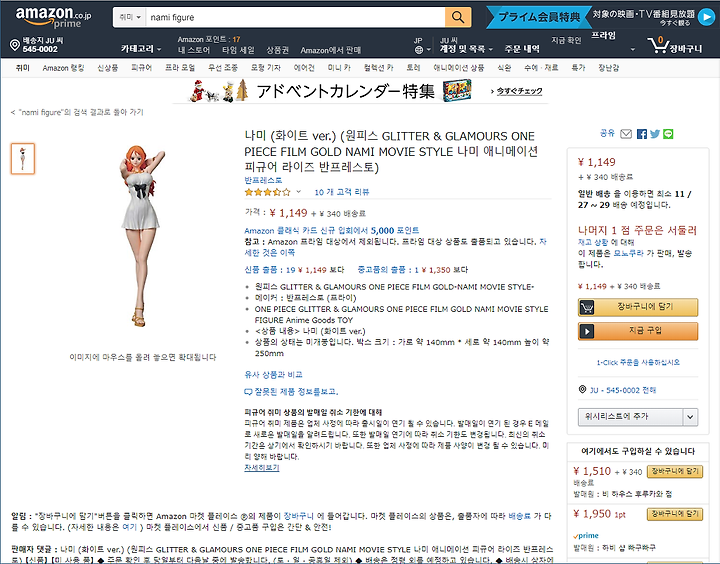Click the main Nami figure product image
The image size is (720, 564).
(142, 236)
